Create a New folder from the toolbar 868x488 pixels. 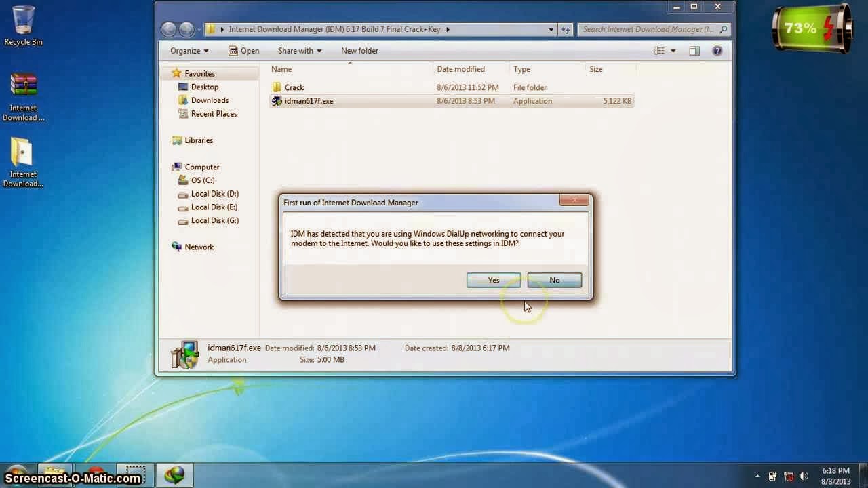click(359, 51)
